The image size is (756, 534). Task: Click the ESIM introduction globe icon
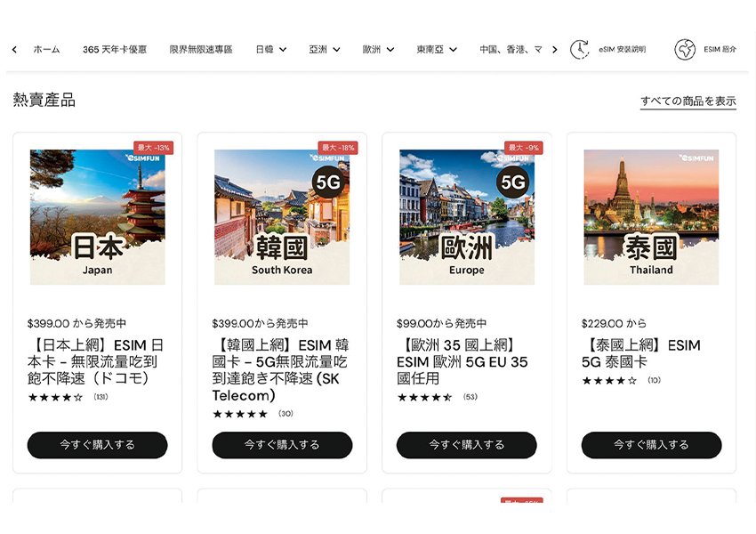pyautogui.click(x=684, y=50)
